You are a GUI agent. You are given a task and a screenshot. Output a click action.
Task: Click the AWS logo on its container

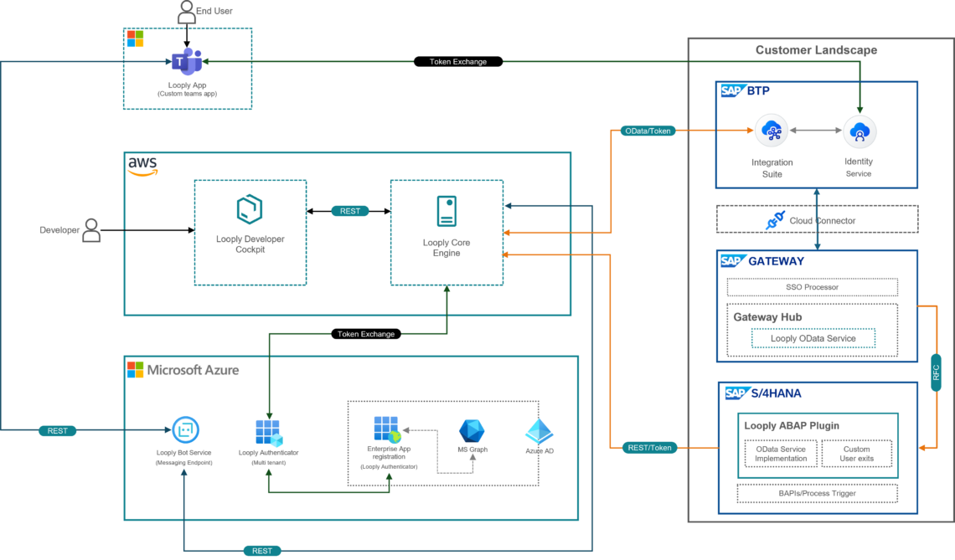click(142, 165)
